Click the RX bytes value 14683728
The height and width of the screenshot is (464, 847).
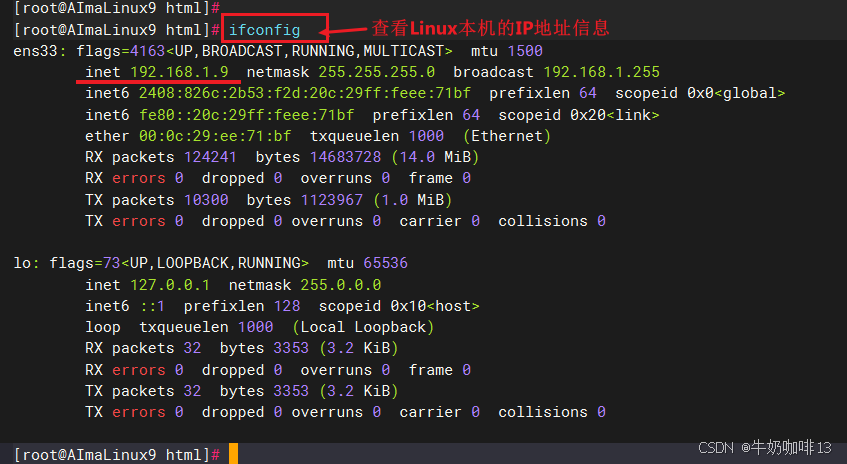[x=345, y=157]
